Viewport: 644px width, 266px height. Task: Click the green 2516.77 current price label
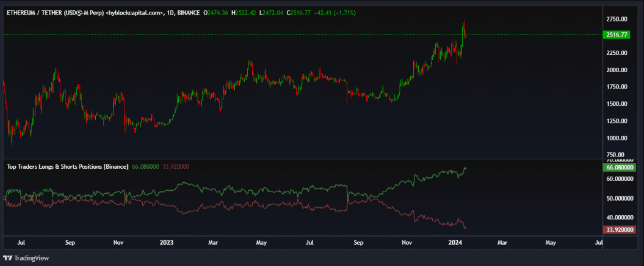pos(617,35)
